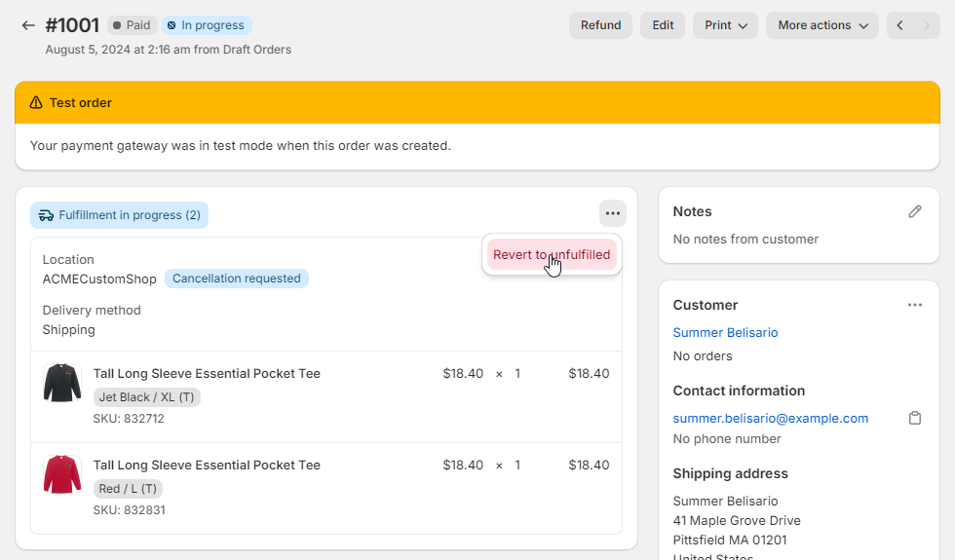Screen dimensions: 955x560
Task: Click the back arrow beside order #1001
Action: tap(28, 25)
